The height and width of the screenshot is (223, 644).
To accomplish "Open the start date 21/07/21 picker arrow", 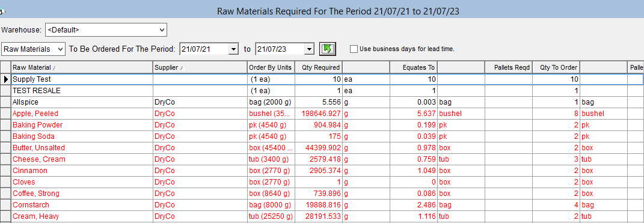I will 234,49.
